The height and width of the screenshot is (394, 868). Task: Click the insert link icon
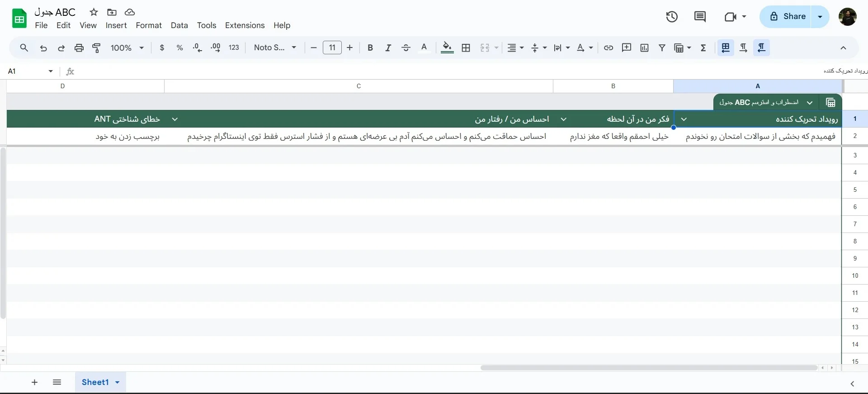click(x=609, y=47)
